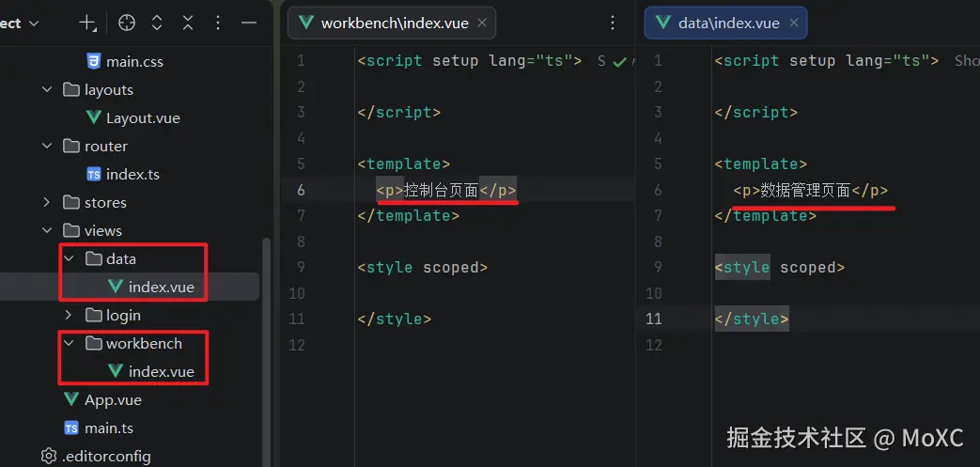Click the TS icon of index.ts

(x=94, y=175)
